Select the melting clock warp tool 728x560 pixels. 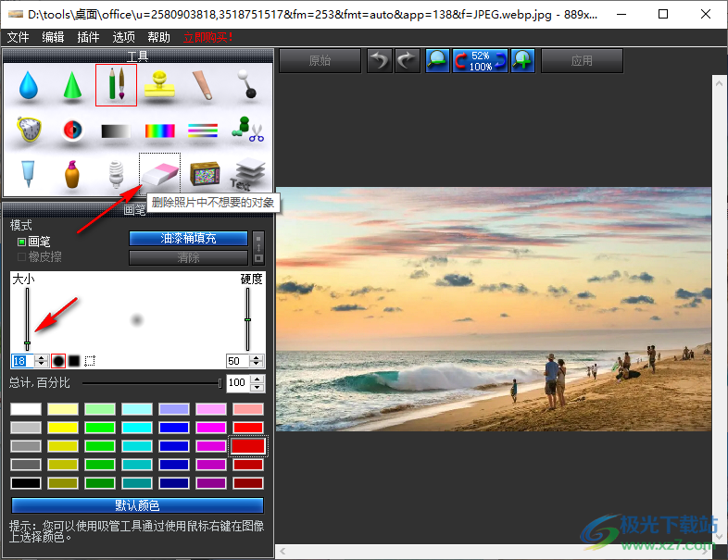29,130
